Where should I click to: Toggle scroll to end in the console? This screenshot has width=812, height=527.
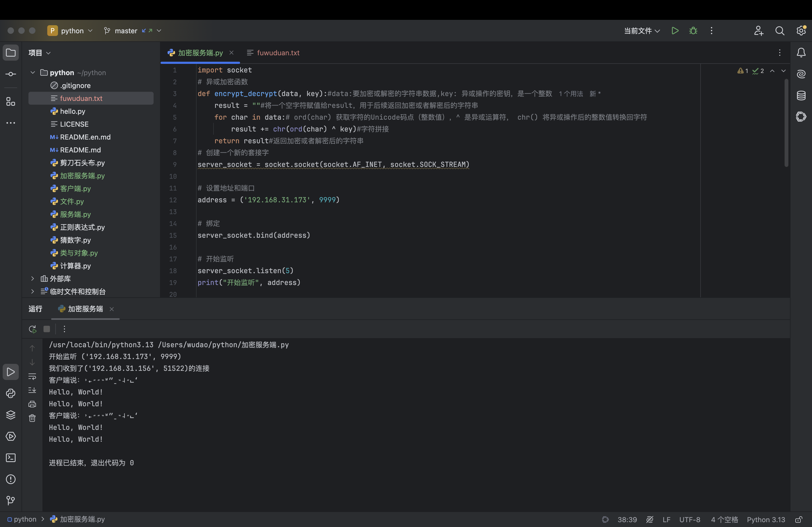[x=32, y=390]
